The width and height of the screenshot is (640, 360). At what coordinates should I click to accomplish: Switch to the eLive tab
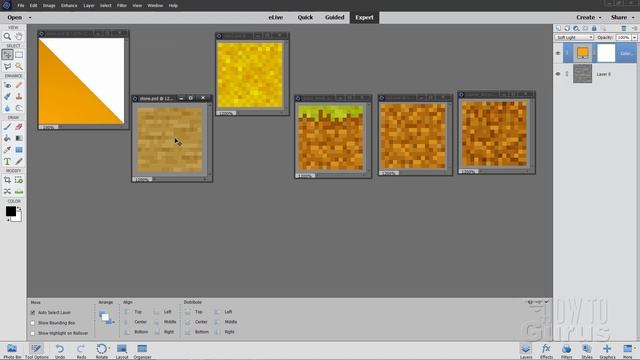[x=276, y=18]
